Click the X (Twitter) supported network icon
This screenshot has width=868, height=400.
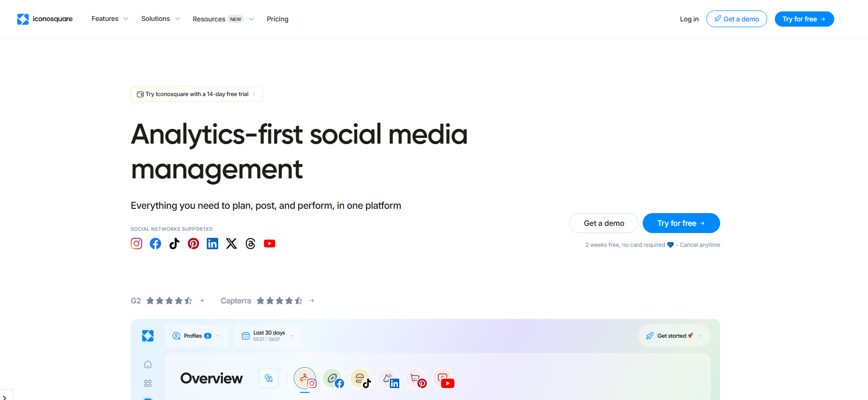[231, 244]
